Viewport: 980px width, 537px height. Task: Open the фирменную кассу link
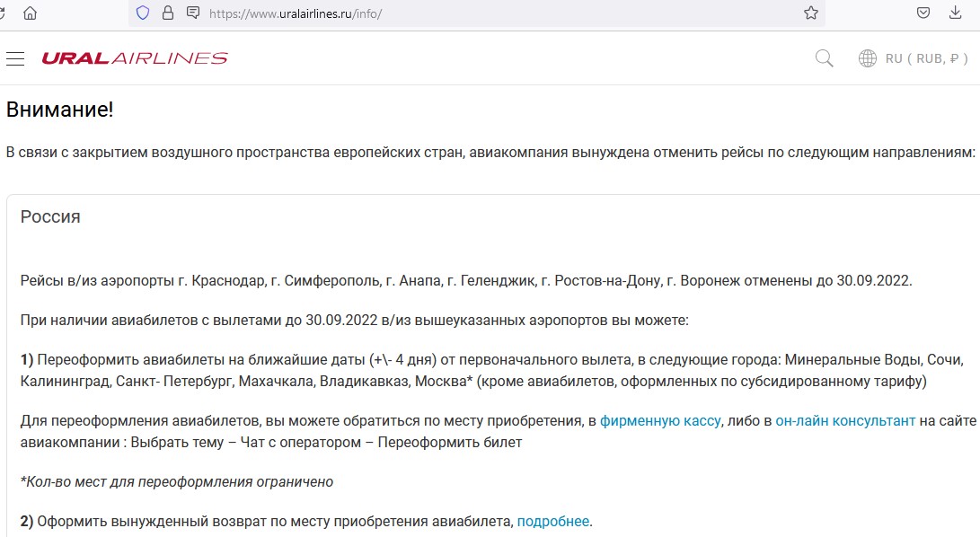(660, 420)
